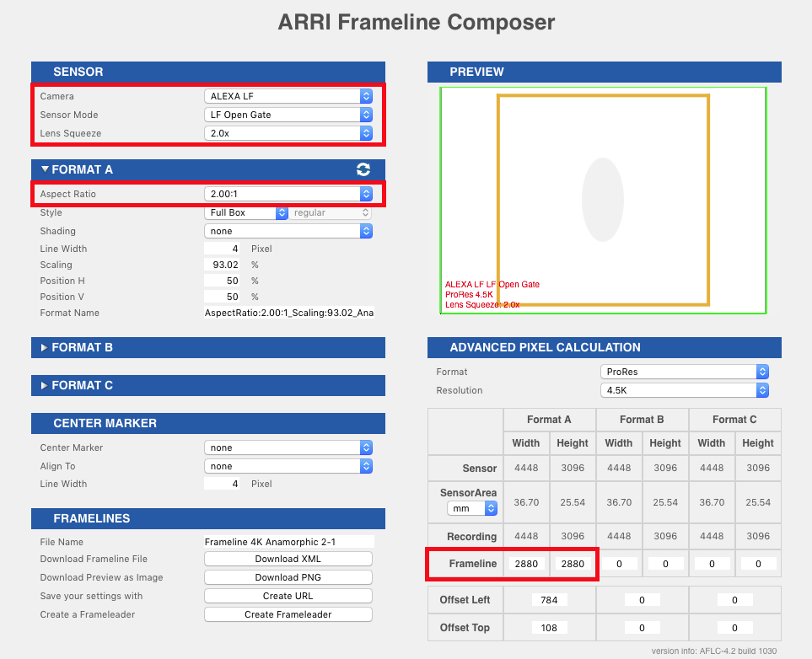Click the Format Name field
The image size is (812, 659).
pos(289,313)
